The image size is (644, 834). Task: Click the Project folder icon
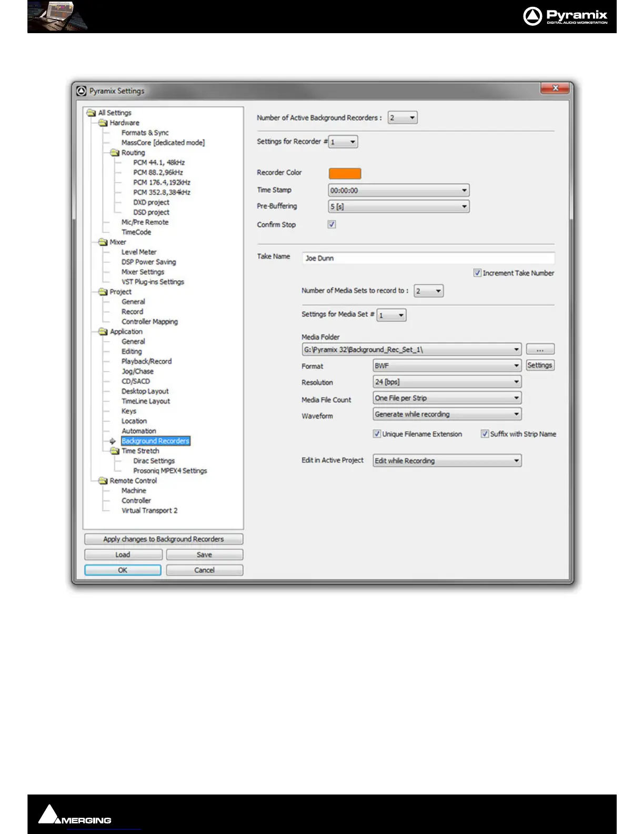[103, 292]
